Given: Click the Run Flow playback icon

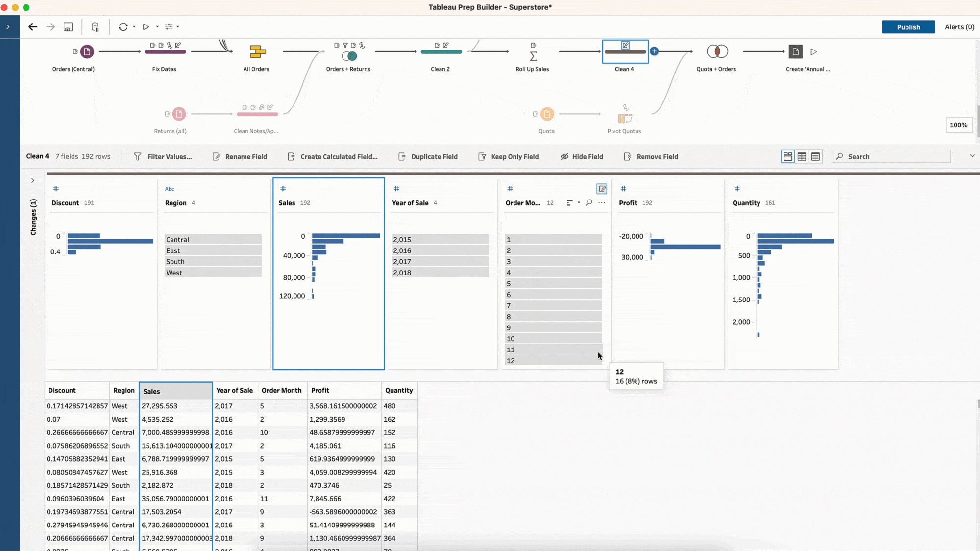Looking at the screenshot, I should (145, 27).
